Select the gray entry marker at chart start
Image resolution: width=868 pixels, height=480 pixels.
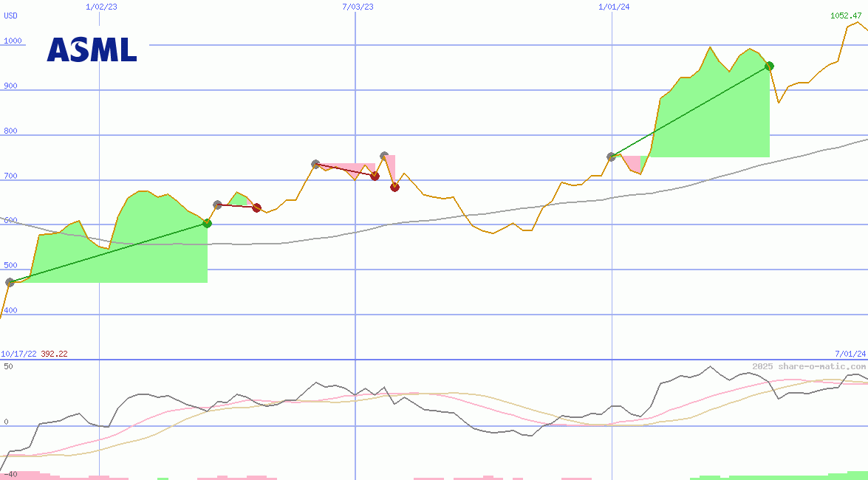pos(10,282)
